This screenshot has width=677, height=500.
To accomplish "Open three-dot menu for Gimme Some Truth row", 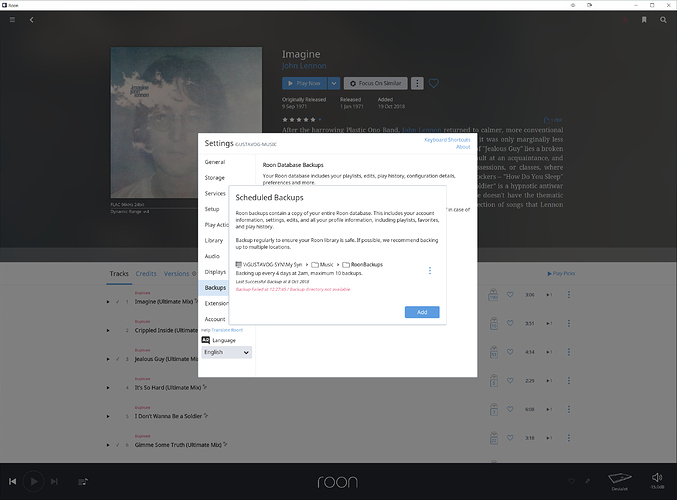I will point(569,438).
